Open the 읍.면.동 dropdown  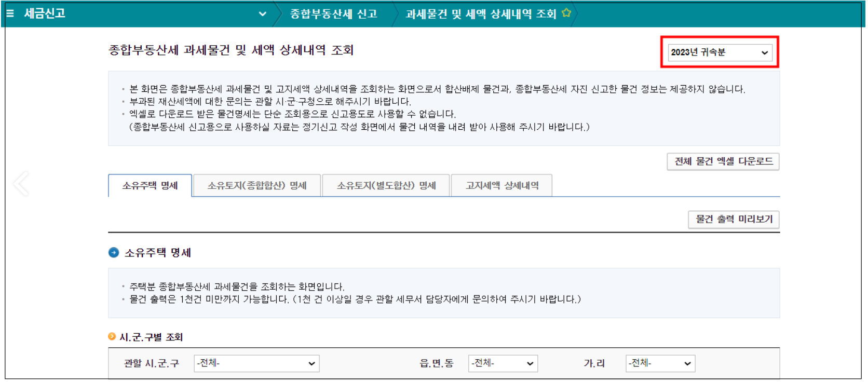503,363
